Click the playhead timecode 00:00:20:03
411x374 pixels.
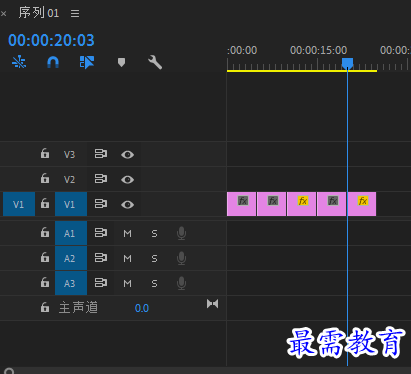51,40
